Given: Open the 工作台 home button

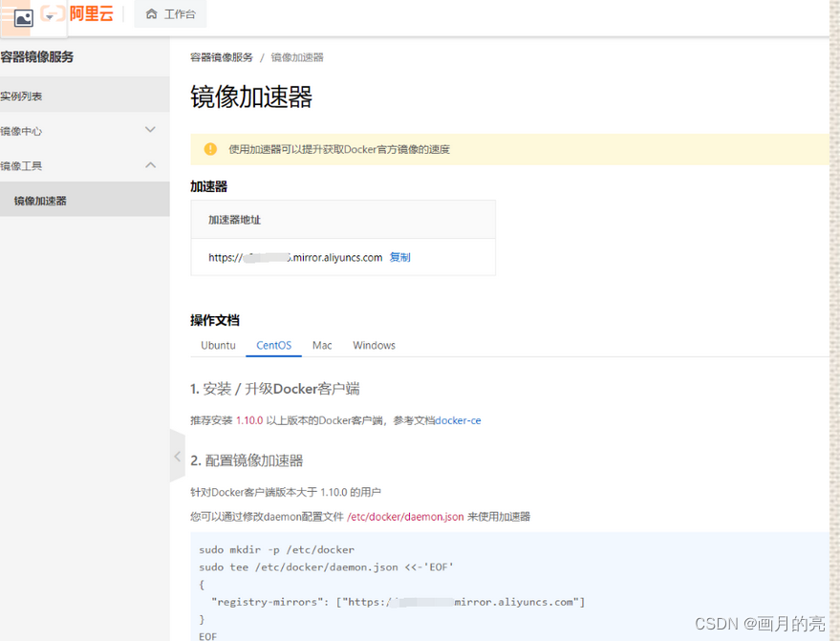Looking at the screenshot, I should click(170, 14).
